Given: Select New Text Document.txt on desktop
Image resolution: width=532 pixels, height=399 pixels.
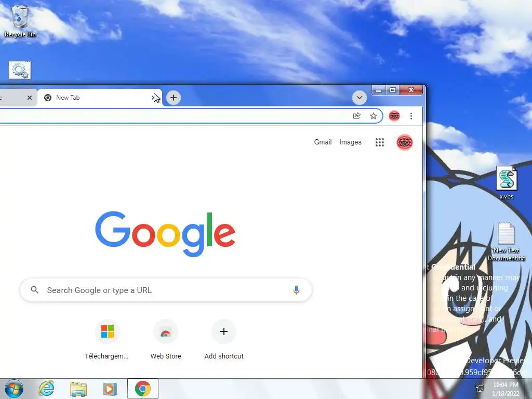Looking at the screenshot, I should point(507,242).
